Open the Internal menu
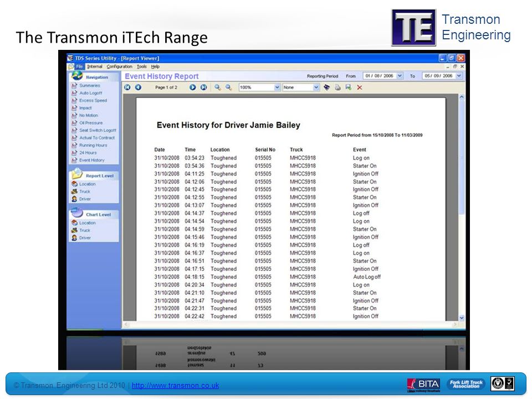Image resolution: width=532 pixels, height=399 pixels. (95, 66)
